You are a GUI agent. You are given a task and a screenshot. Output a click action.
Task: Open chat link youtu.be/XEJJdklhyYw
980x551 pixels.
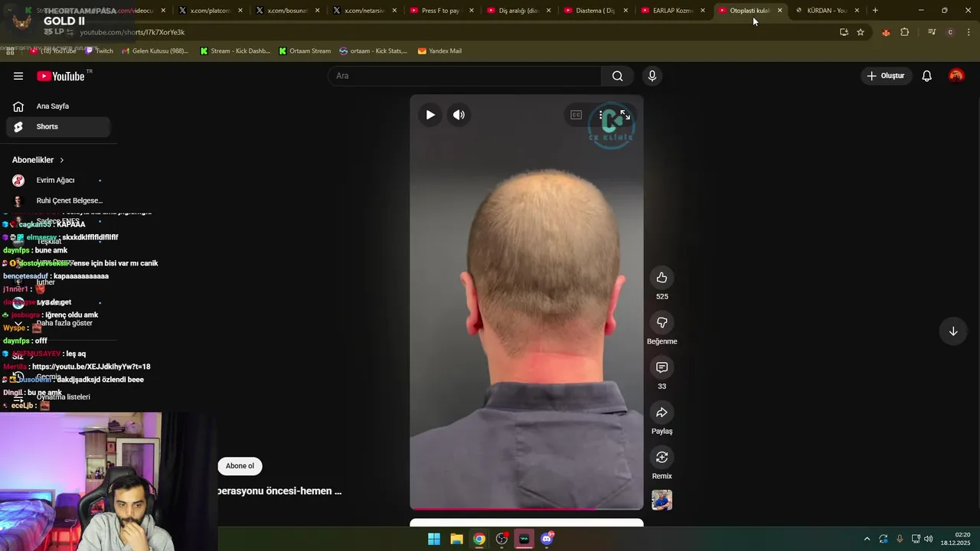tap(91, 367)
